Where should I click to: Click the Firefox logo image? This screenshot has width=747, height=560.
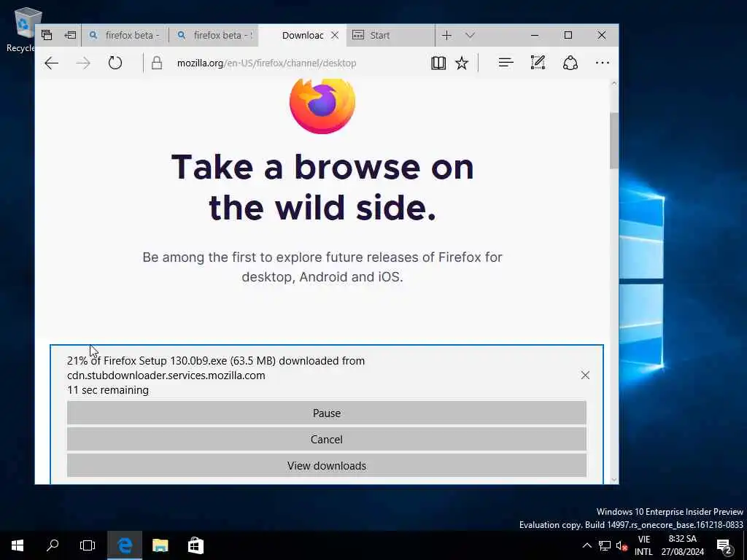(x=322, y=106)
